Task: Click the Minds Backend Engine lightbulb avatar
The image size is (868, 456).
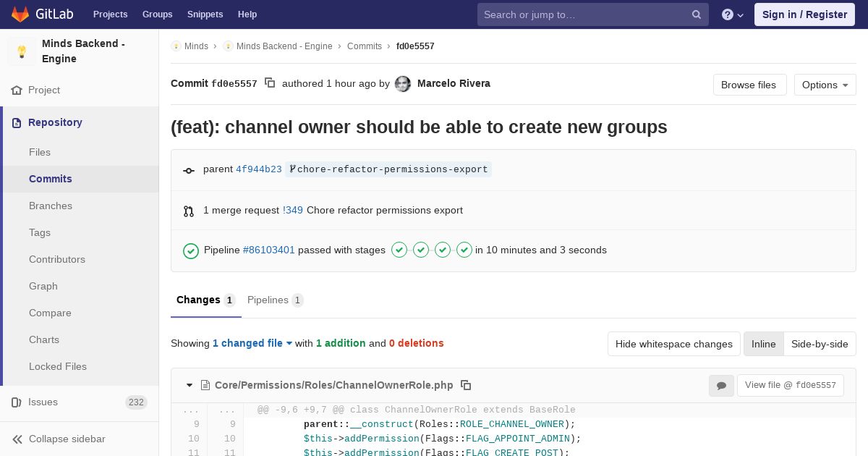Action: [x=22, y=51]
